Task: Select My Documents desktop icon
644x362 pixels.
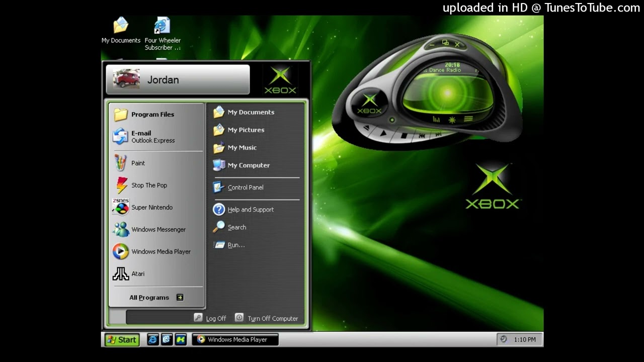Action: tap(121, 30)
